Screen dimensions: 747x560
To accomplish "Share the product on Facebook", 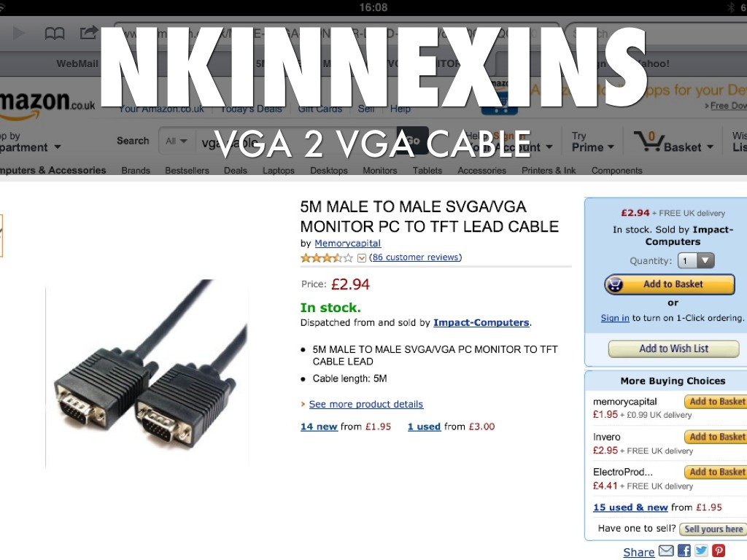I will point(684,551).
